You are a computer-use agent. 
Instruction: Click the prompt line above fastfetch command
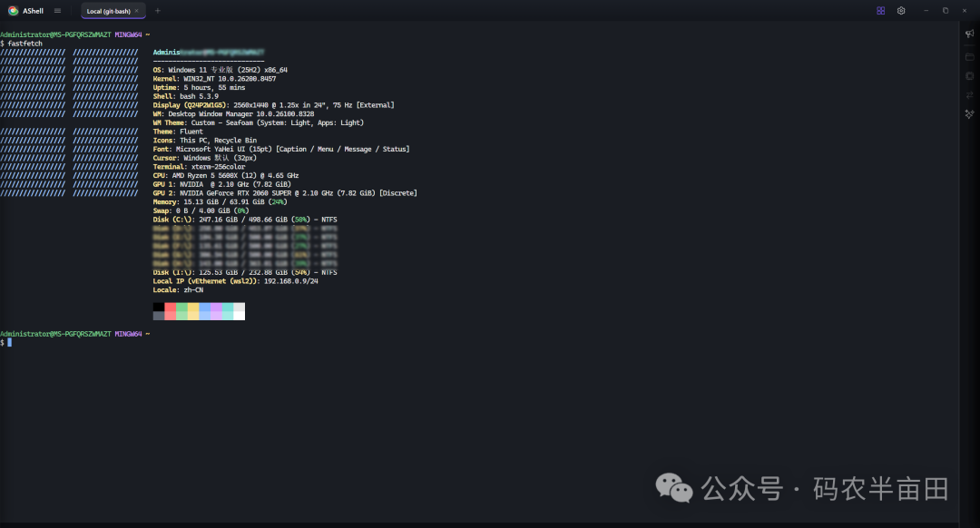(75, 35)
